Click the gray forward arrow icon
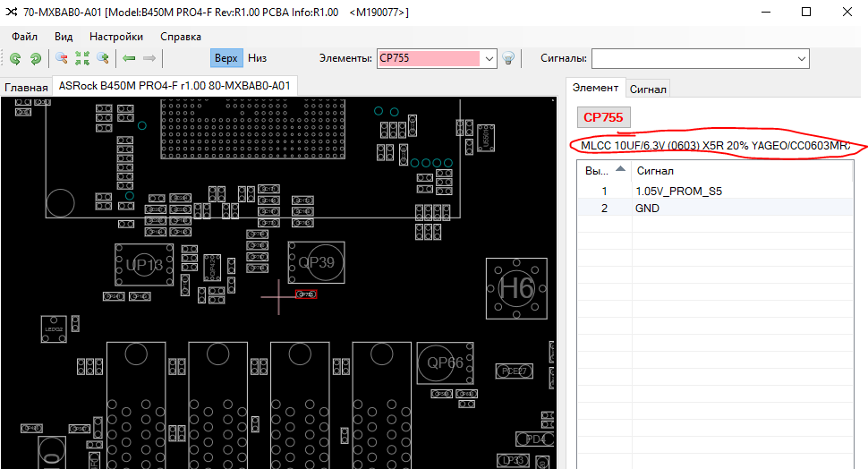868x469 pixels. click(149, 58)
